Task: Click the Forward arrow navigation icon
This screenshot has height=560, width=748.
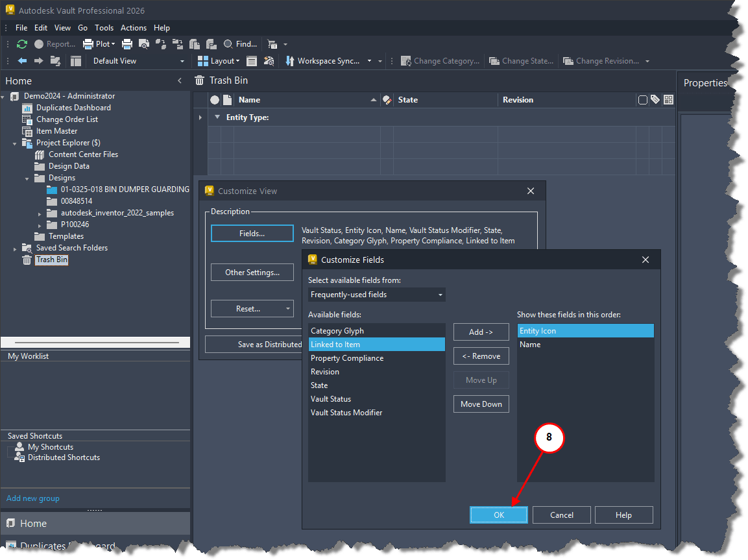Action: [39, 61]
